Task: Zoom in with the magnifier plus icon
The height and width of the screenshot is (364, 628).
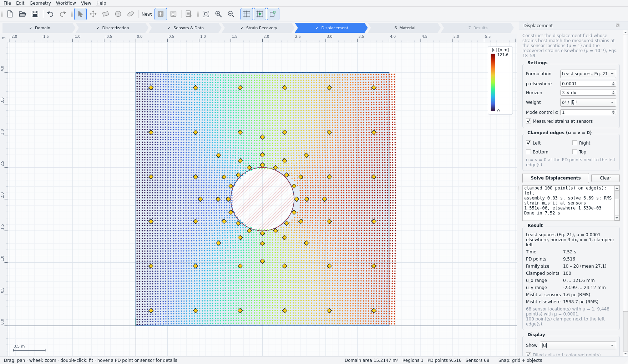Action: click(218, 14)
